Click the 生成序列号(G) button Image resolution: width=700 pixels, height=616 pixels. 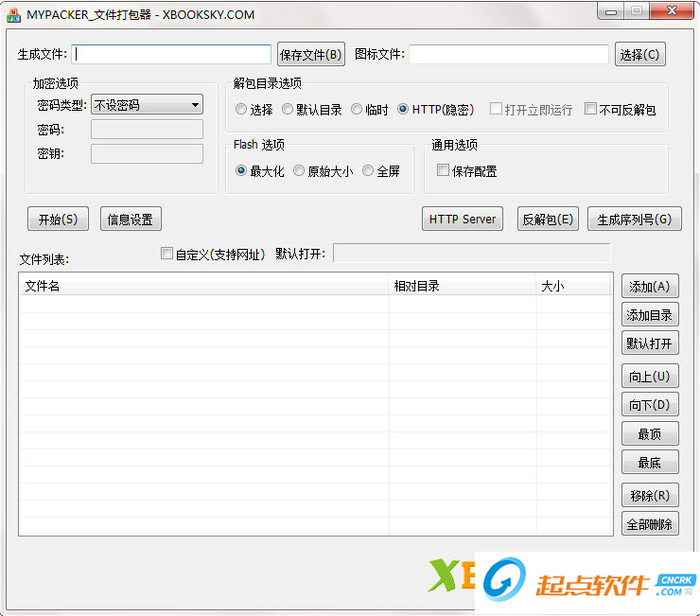pyautogui.click(x=635, y=219)
